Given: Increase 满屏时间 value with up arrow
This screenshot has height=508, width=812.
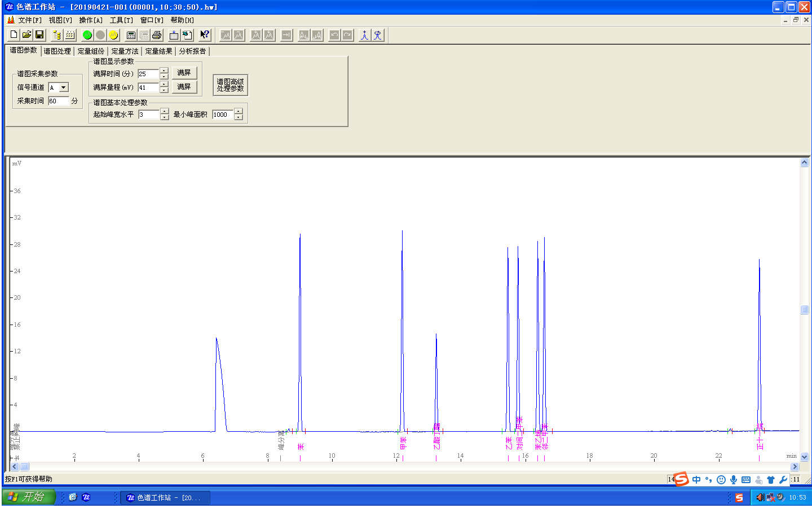Looking at the screenshot, I should [164, 71].
